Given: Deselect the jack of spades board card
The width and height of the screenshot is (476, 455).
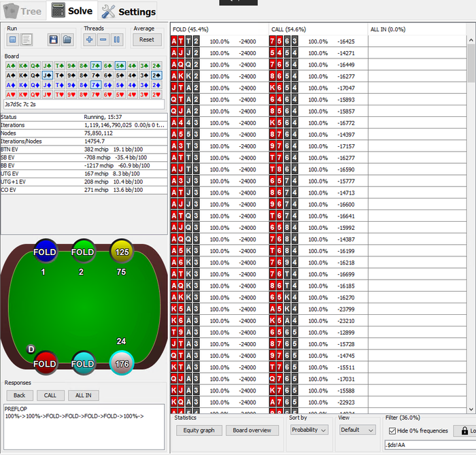Looking at the screenshot, I should point(47,75).
